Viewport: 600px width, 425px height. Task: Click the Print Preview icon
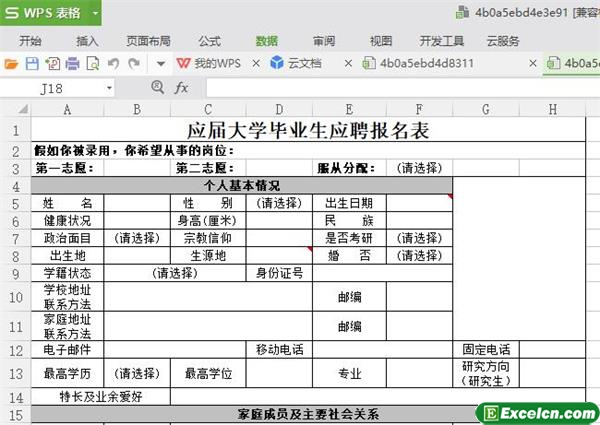[93, 64]
